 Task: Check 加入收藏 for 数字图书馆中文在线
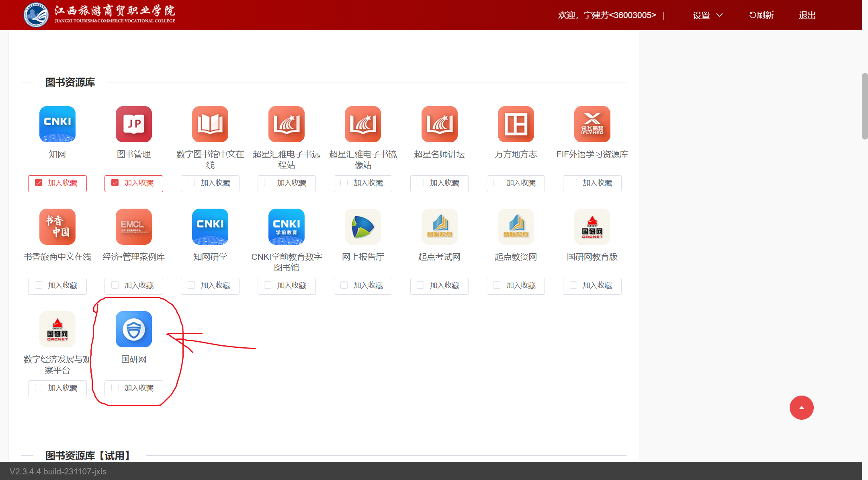pos(191,183)
